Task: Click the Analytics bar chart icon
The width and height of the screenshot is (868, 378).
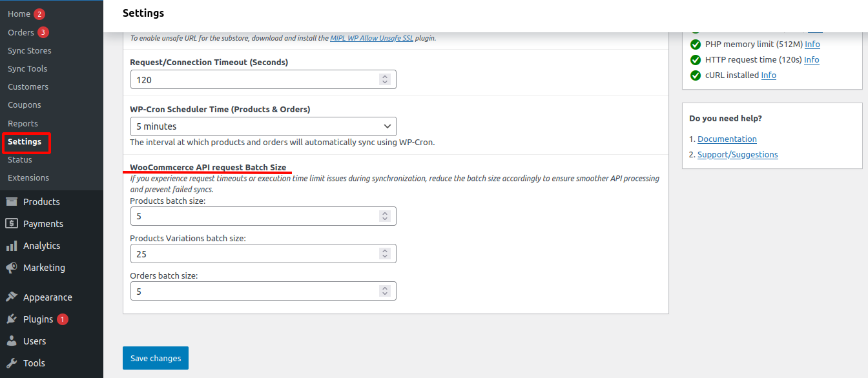Action: (x=12, y=246)
